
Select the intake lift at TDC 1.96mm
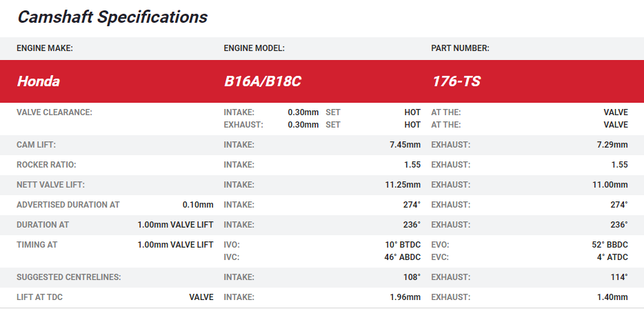(405, 297)
